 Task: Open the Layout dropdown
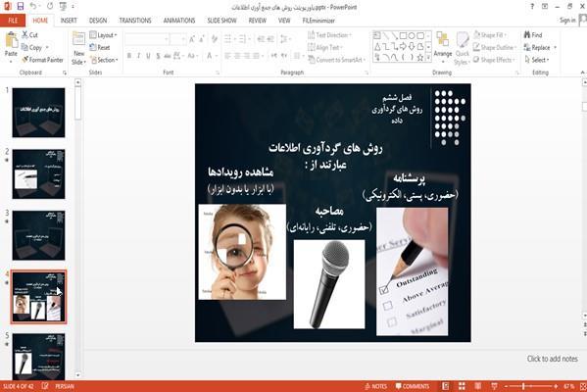[x=103, y=35]
